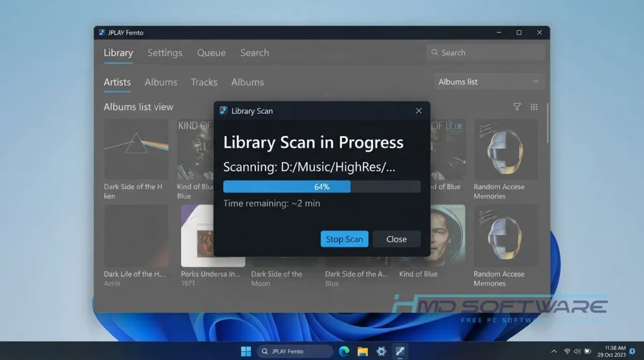
Task: Show hidden tray icons chevron
Action: (x=553, y=351)
